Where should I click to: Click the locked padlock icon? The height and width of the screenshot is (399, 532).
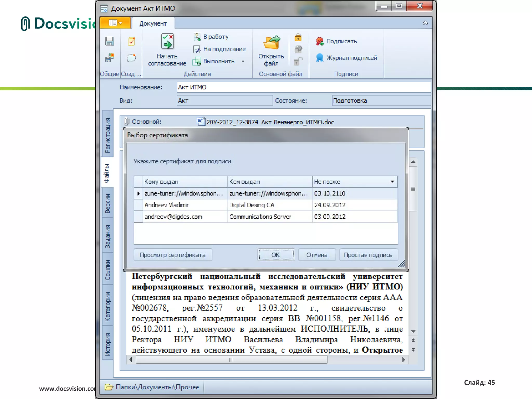[x=298, y=38]
